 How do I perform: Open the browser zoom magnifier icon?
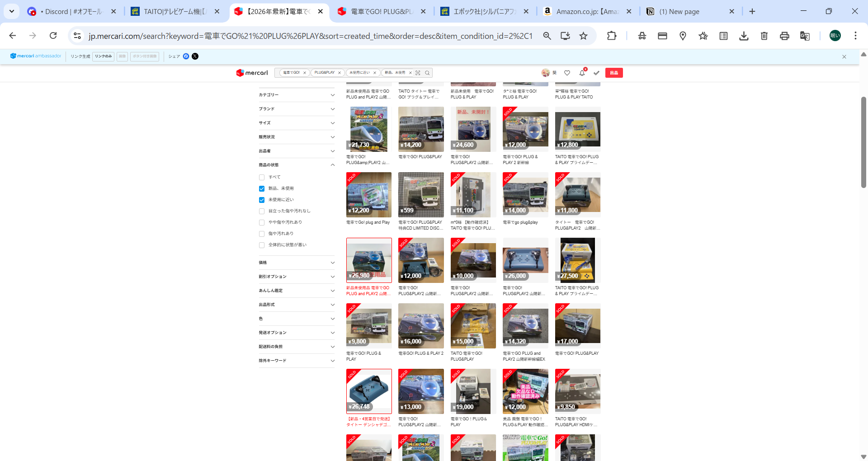pos(547,36)
